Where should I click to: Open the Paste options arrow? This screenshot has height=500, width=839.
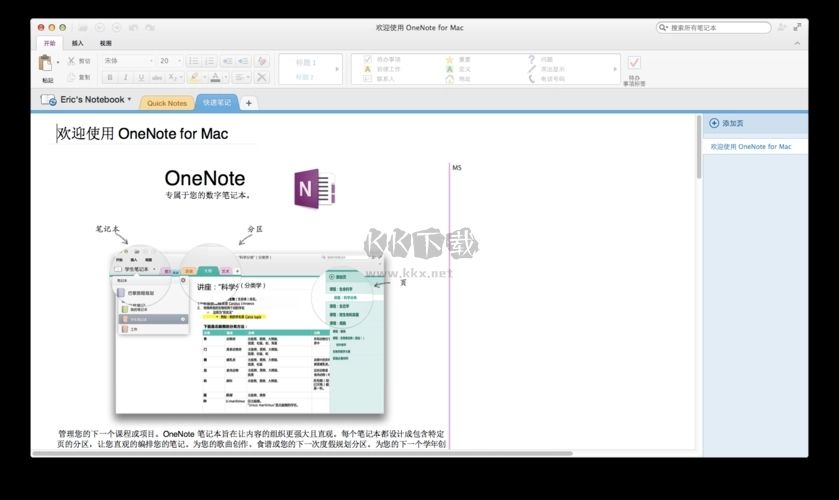pos(58,62)
